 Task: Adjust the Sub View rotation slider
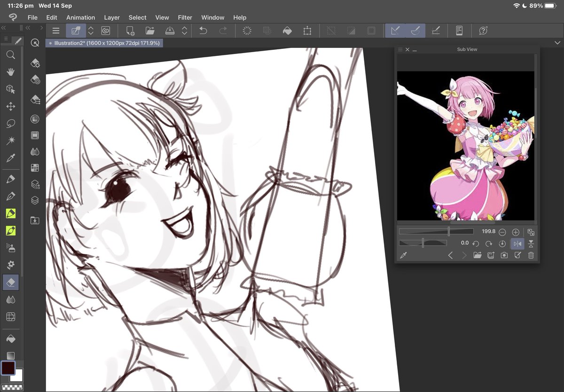(423, 243)
